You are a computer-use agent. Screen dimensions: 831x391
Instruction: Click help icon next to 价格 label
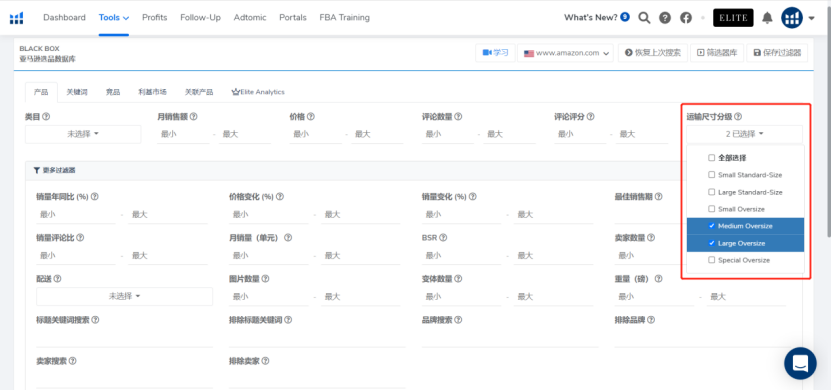click(311, 117)
